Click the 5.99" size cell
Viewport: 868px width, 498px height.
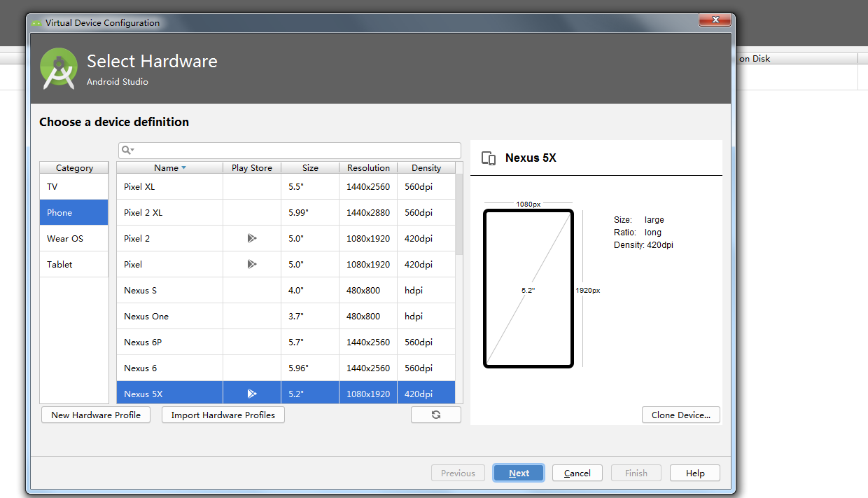(310, 212)
